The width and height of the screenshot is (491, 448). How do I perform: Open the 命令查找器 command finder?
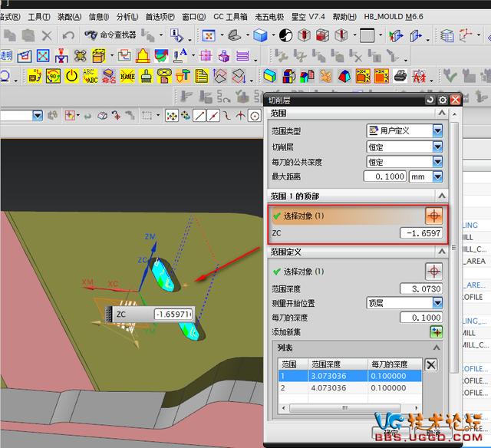coord(110,35)
